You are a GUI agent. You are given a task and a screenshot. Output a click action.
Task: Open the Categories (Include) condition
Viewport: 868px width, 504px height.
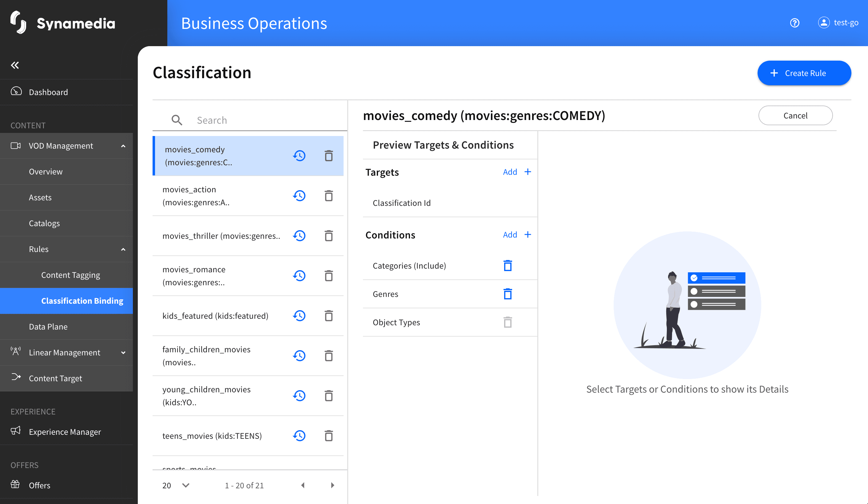click(450, 266)
